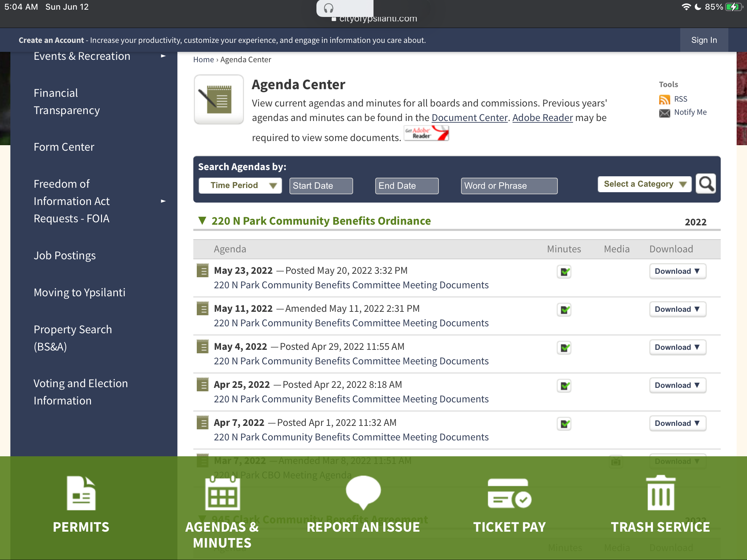Image resolution: width=747 pixels, height=560 pixels.
Task: Open the RSS feed icon
Action: pyautogui.click(x=664, y=100)
